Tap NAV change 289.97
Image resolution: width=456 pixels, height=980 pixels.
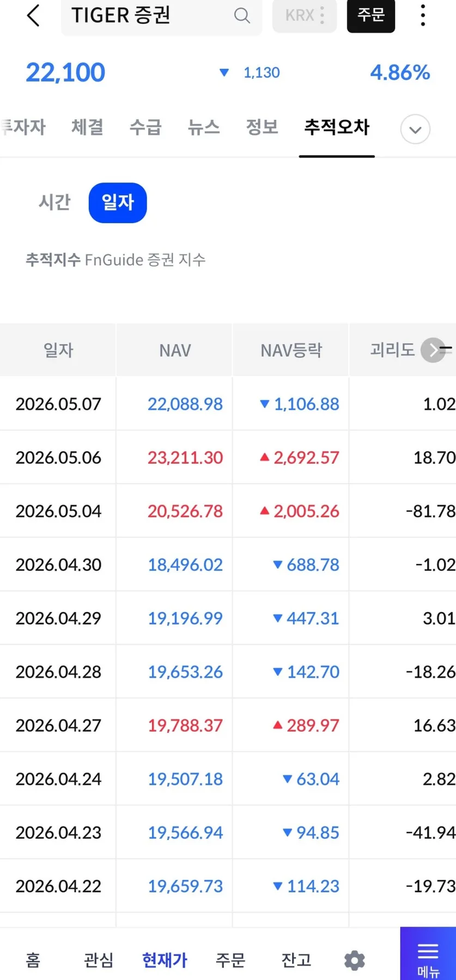tap(313, 725)
